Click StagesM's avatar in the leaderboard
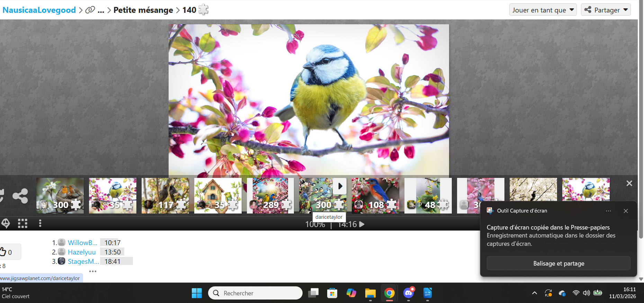The height and width of the screenshot is (303, 644). tap(62, 261)
